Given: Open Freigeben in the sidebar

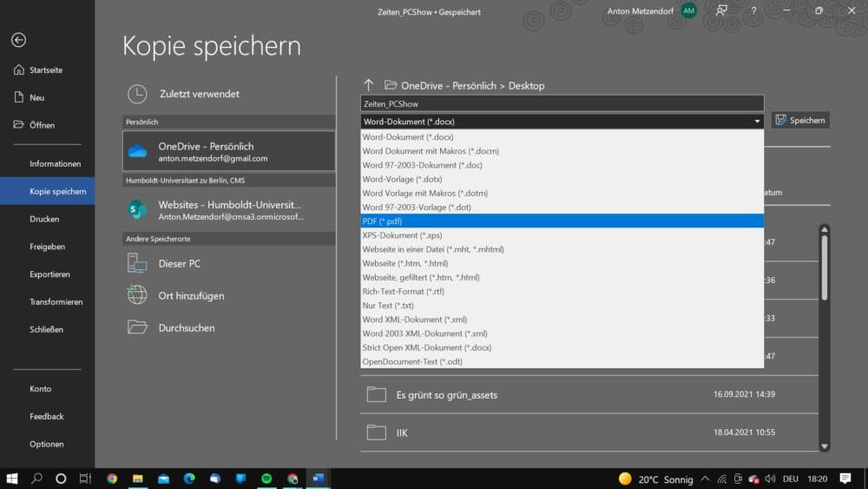Looking at the screenshot, I should (x=47, y=247).
